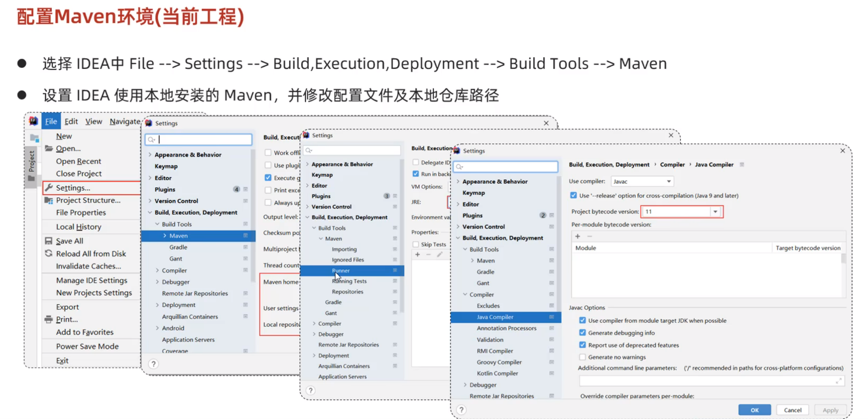The image size is (868, 419).
Task: Click the plus icon under Per-module bytecode version
Action: [577, 236]
